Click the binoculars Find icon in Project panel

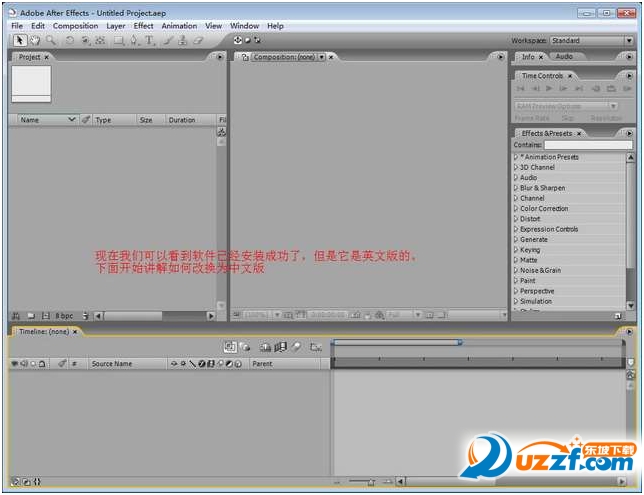coord(16,316)
